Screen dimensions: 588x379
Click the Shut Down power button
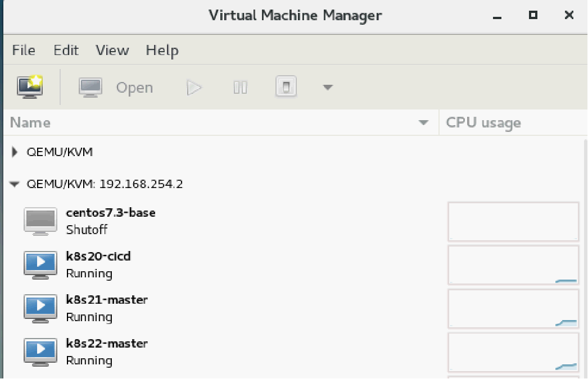pos(286,87)
